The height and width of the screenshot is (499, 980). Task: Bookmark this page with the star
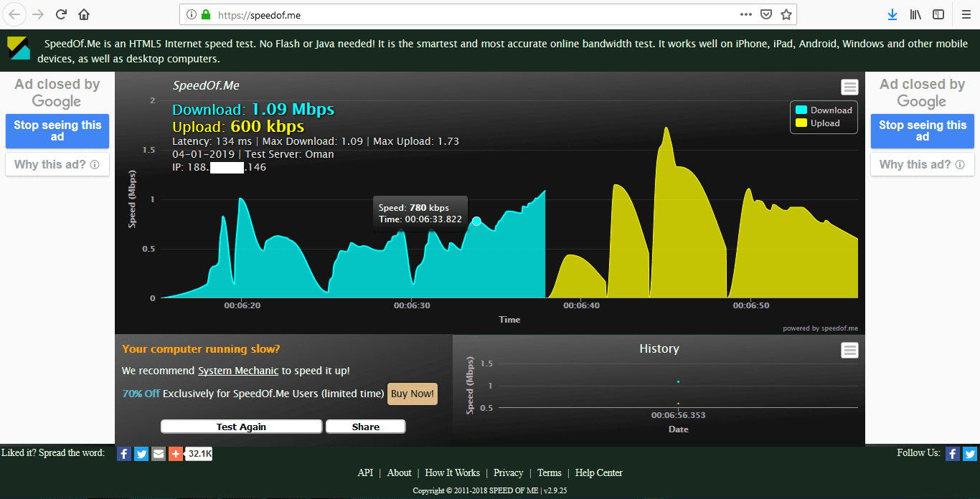786,14
